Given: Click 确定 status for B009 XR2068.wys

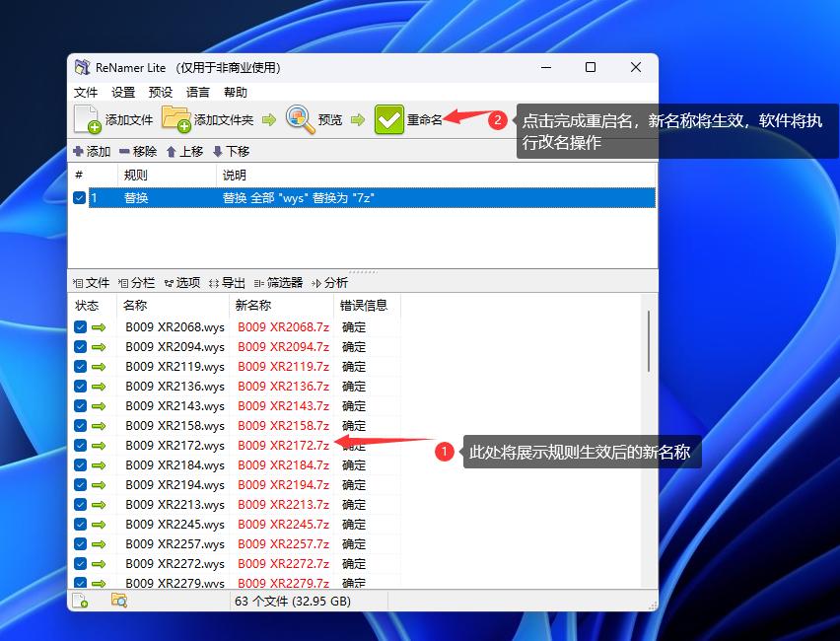Looking at the screenshot, I should pos(354,327).
